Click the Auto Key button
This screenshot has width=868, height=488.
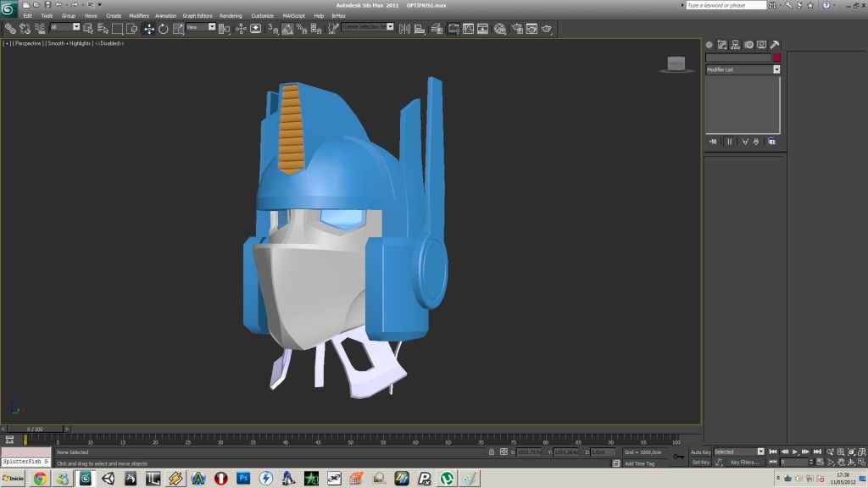point(700,452)
